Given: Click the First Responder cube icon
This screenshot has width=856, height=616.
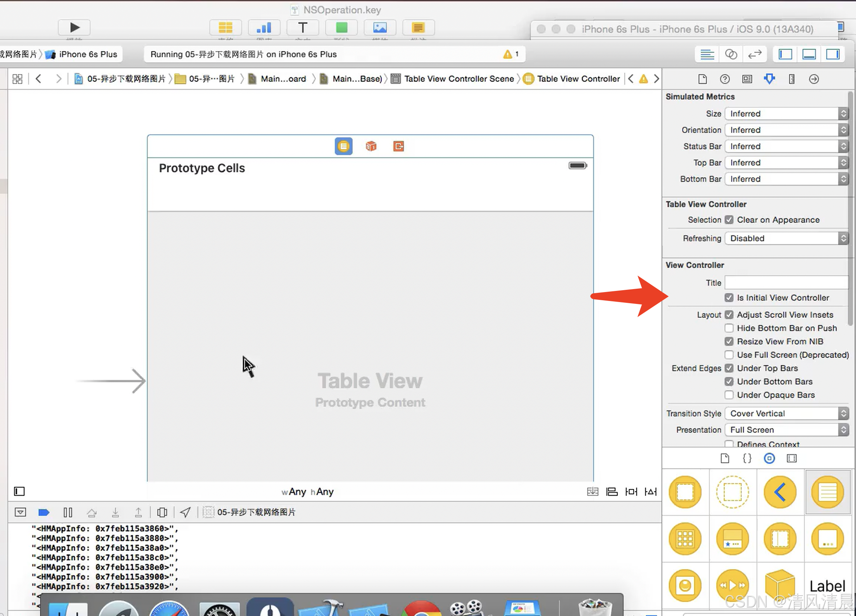Looking at the screenshot, I should point(371,146).
